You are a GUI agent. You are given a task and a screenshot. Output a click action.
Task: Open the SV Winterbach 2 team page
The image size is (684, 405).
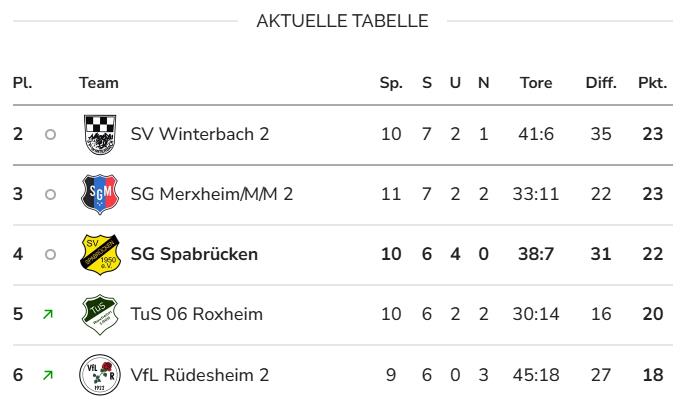point(200,134)
